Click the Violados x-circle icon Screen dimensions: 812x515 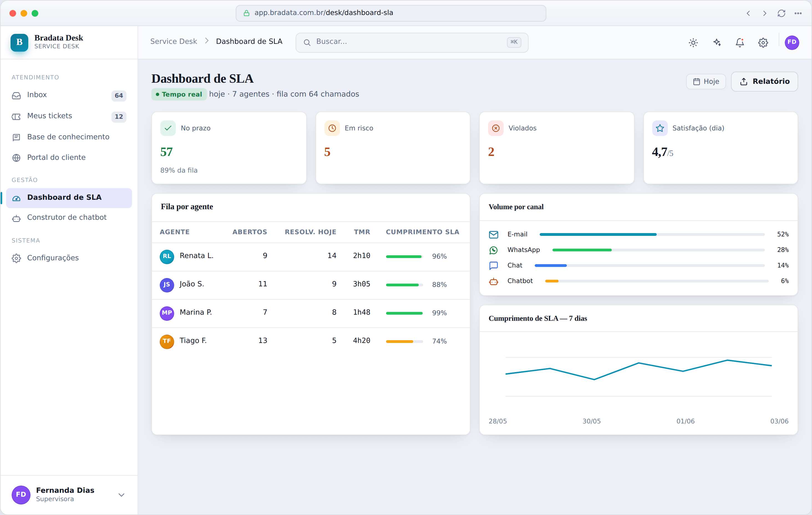pyautogui.click(x=496, y=128)
